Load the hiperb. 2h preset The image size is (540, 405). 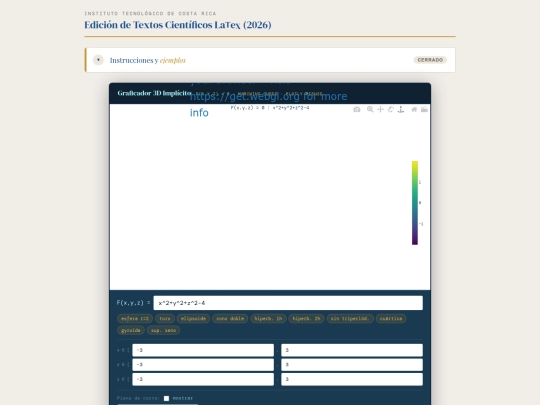(x=306, y=319)
